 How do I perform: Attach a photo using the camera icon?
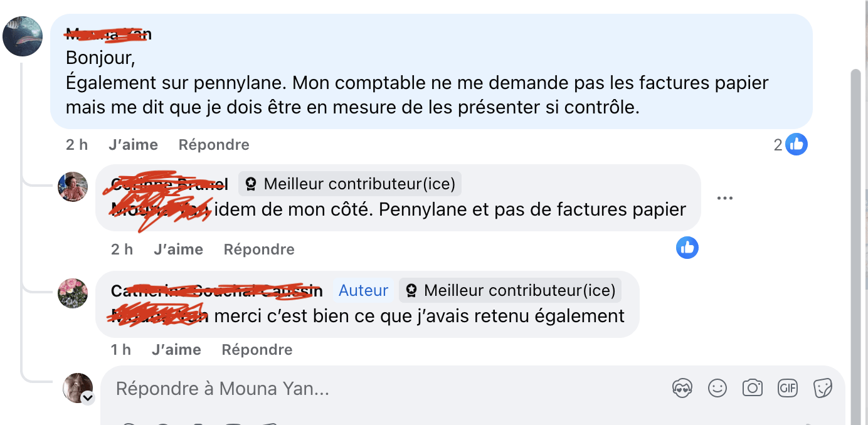(x=752, y=389)
